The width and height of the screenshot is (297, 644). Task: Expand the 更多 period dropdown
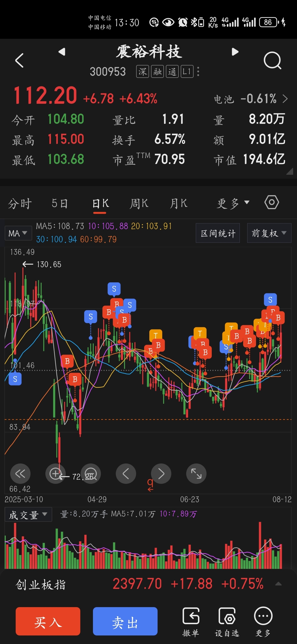[233, 203]
